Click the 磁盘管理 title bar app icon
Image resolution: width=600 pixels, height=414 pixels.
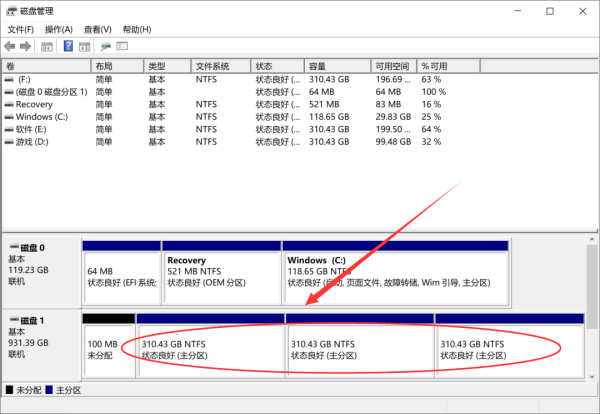(x=10, y=11)
